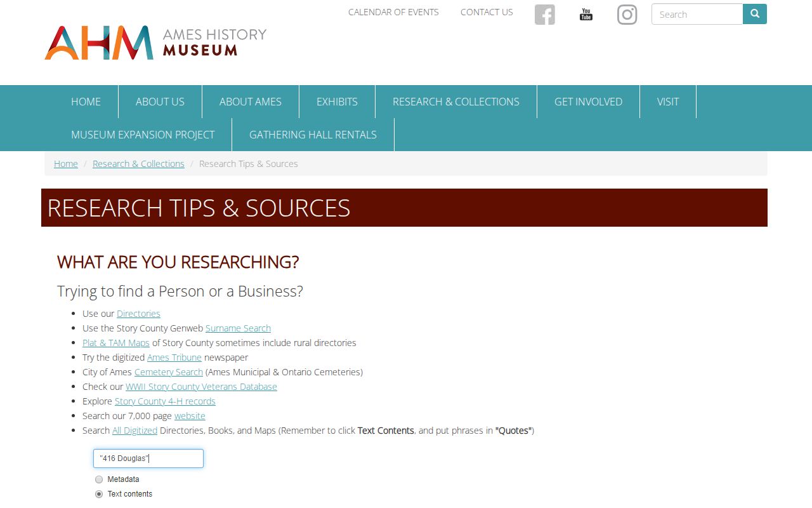The height and width of the screenshot is (508, 812).
Task: Open the Directories link
Action: click(138, 314)
